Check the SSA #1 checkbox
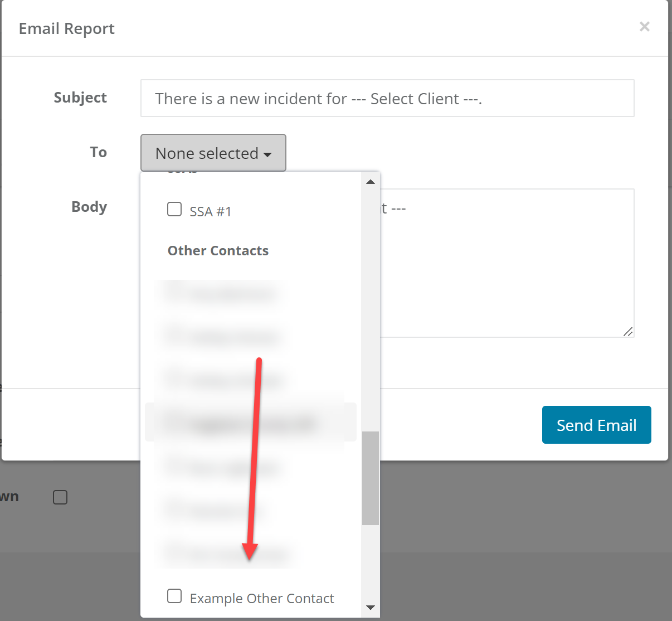The image size is (672, 621). click(x=174, y=209)
